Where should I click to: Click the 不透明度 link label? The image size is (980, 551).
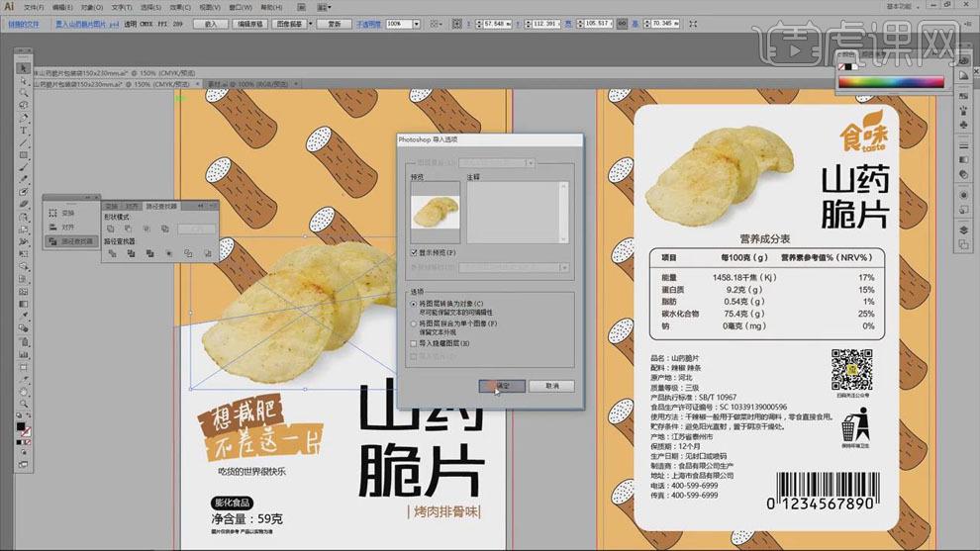(x=368, y=24)
